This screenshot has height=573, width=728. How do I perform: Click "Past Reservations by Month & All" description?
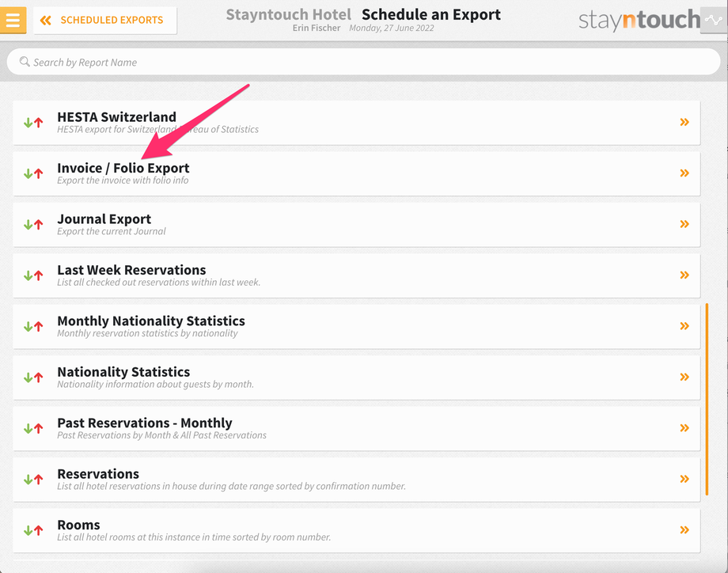click(x=161, y=435)
